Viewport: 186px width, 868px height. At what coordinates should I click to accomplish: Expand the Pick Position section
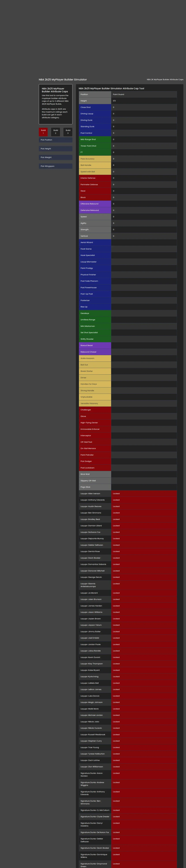(x=56, y=140)
